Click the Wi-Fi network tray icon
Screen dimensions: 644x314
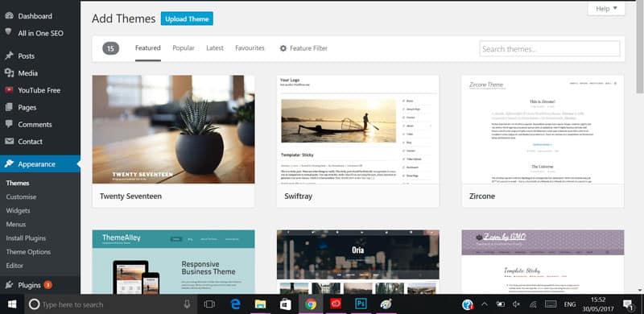(x=533, y=304)
